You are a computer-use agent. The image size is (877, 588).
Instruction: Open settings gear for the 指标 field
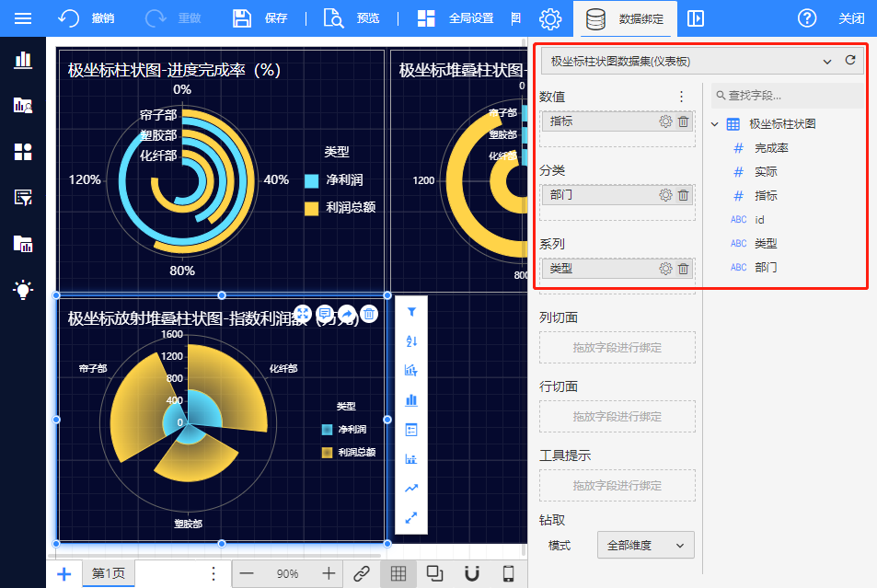tap(665, 121)
